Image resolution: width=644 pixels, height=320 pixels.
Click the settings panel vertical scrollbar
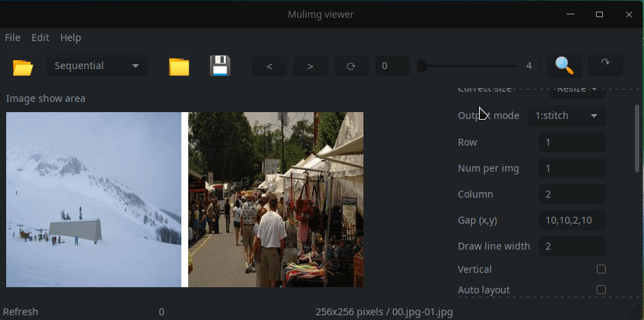[637, 139]
